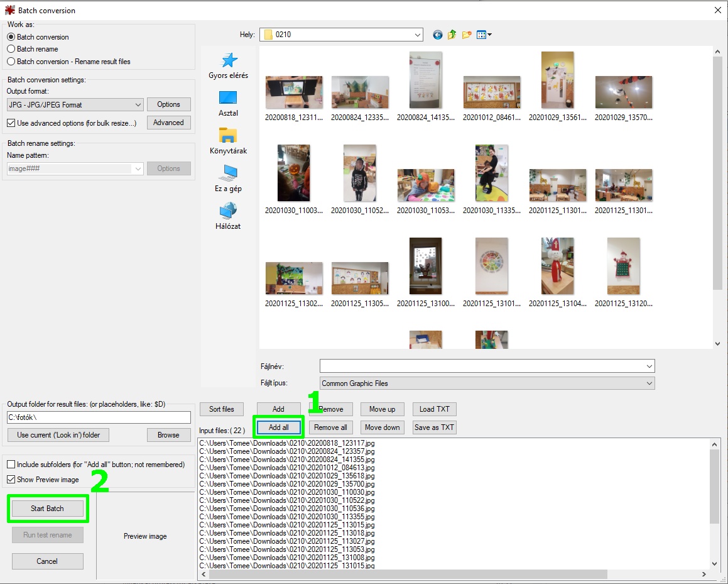The width and height of the screenshot is (728, 584).
Task: Select input file 20201030_110522.jpg
Action: (x=287, y=500)
